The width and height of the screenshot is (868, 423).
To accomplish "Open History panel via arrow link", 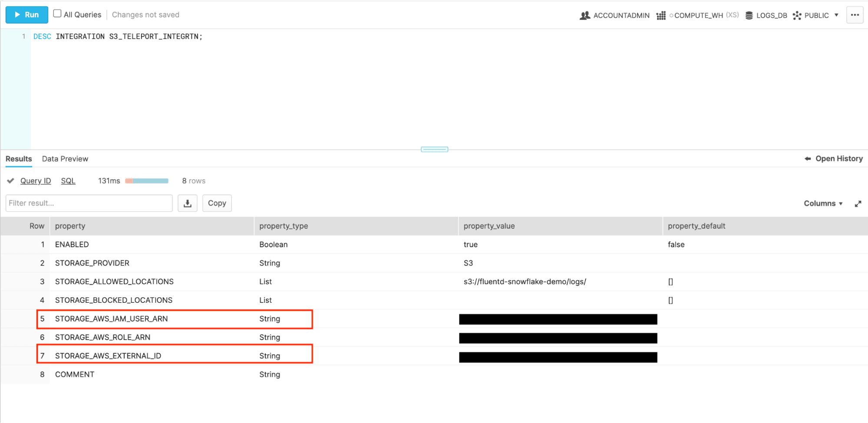I will [833, 159].
